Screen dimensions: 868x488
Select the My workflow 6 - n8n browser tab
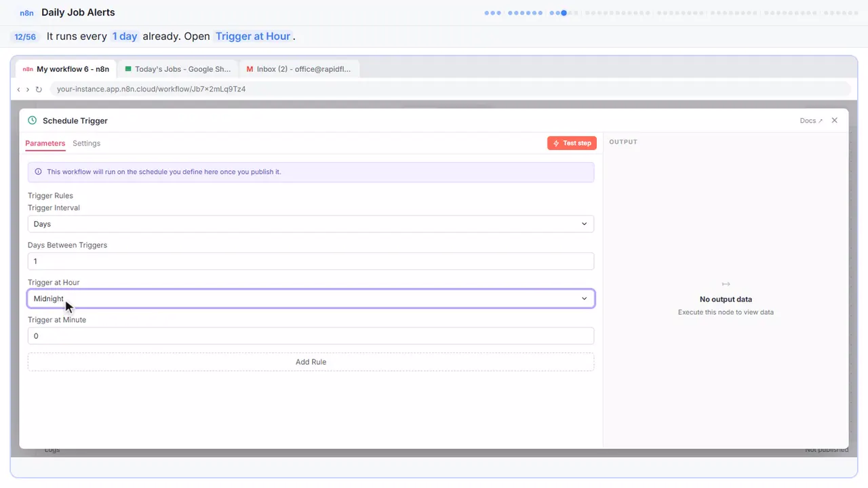pos(66,69)
